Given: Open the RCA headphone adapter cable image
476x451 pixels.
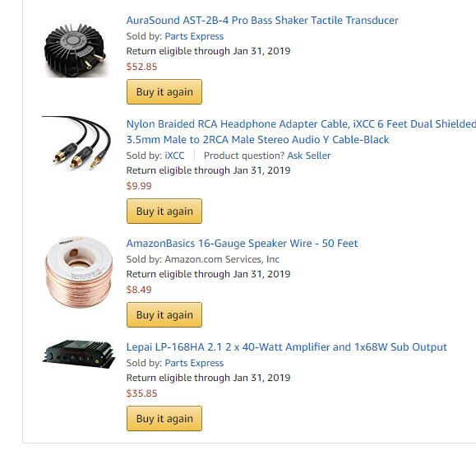Looking at the screenshot, I should 76,142.
